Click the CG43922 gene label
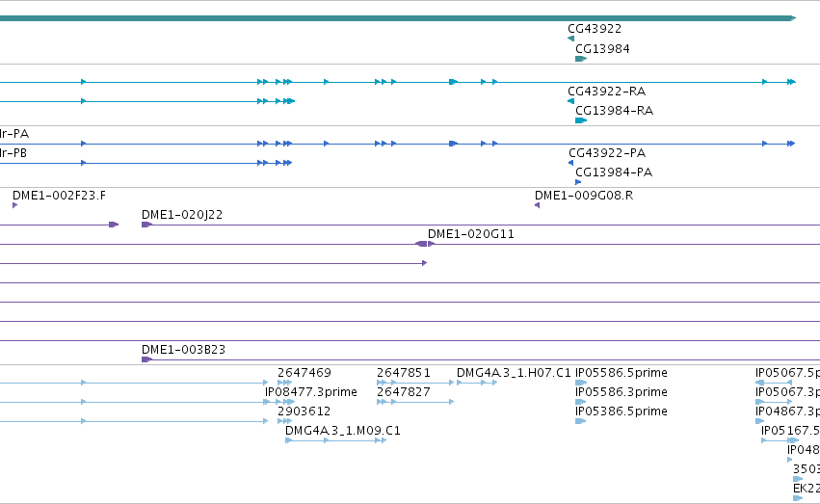This screenshot has width=820, height=504. pyautogui.click(x=595, y=29)
